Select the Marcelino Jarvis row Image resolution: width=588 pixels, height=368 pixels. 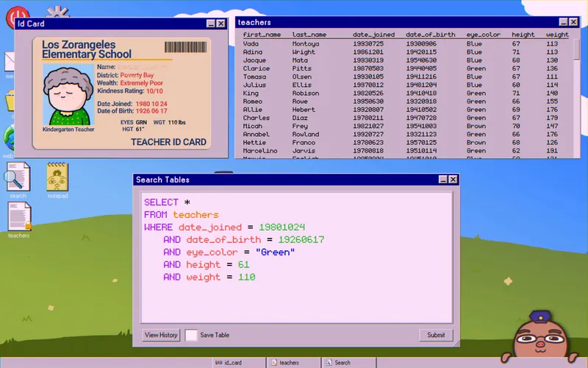click(x=406, y=151)
